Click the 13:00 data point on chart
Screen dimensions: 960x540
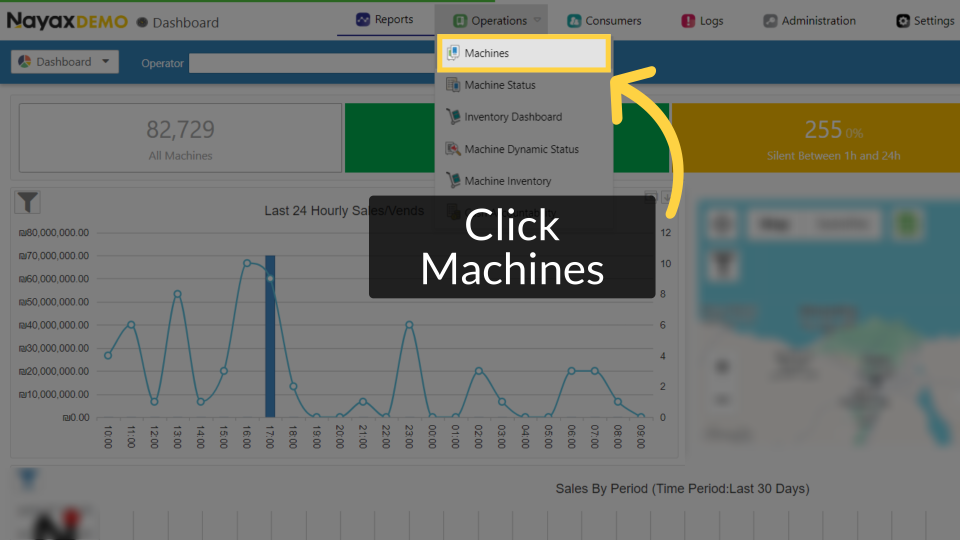coord(178,294)
